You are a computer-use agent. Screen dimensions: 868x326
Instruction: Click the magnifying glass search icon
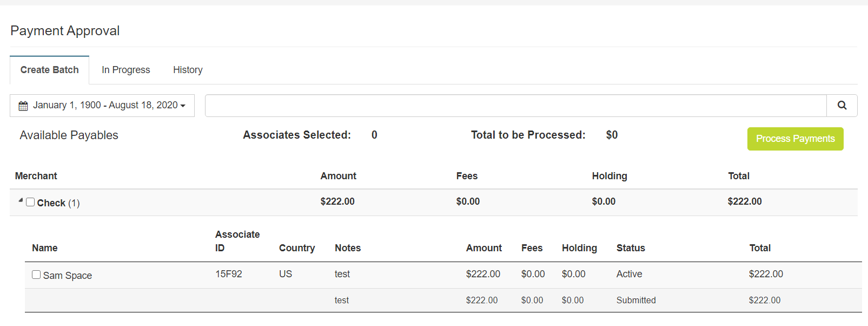[x=842, y=106]
